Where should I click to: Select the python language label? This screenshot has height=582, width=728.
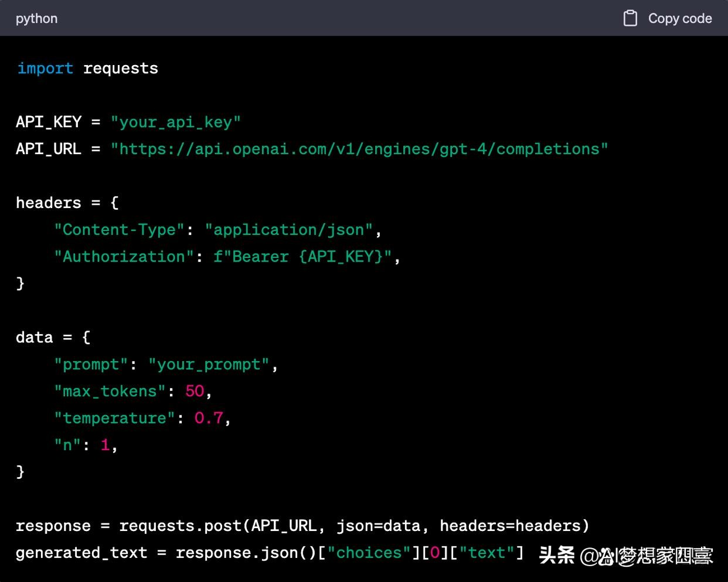pos(36,18)
